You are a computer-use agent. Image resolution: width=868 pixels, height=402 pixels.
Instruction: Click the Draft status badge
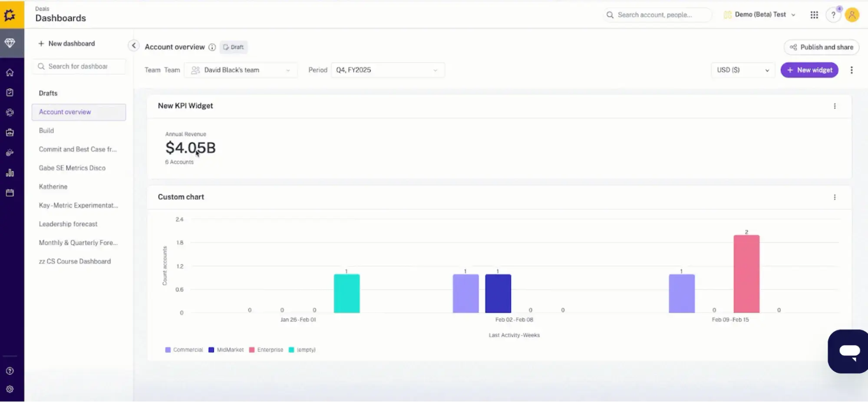[234, 47]
